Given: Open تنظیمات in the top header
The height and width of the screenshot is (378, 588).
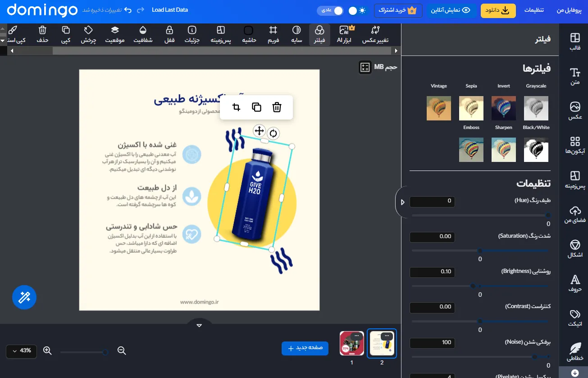Looking at the screenshot, I should (x=534, y=10).
